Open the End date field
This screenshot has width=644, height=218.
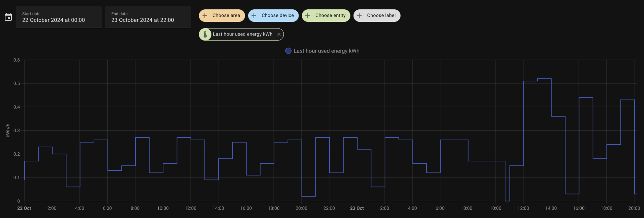(148, 17)
